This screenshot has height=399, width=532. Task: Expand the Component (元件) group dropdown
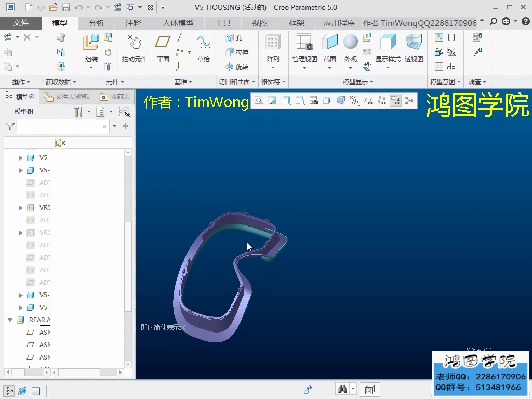click(115, 82)
